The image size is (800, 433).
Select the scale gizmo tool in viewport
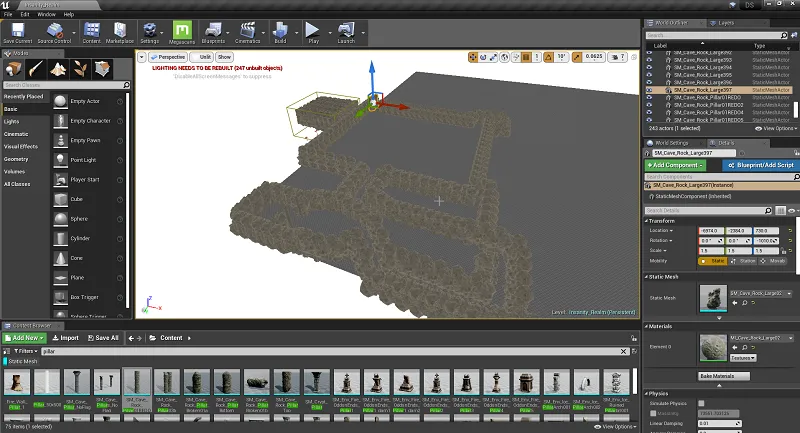point(493,57)
